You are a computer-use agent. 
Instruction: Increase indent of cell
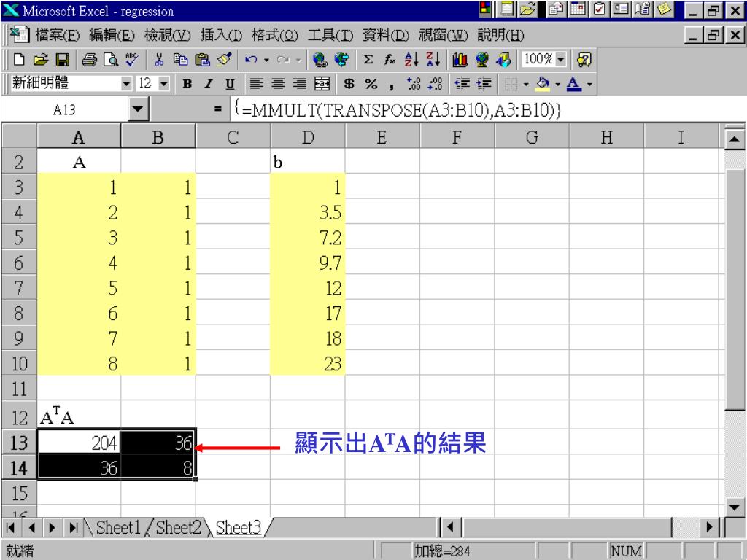484,85
